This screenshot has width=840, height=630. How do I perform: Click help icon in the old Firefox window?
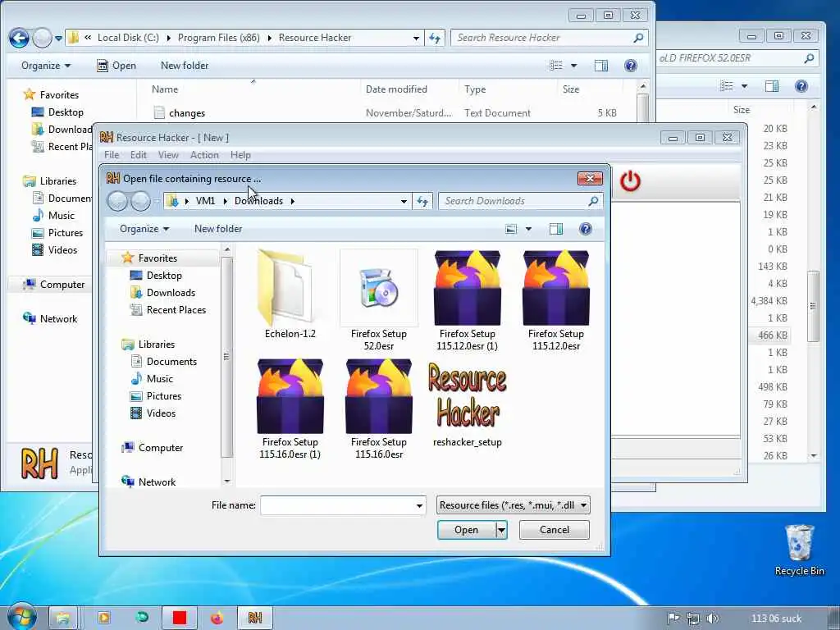coord(801,86)
